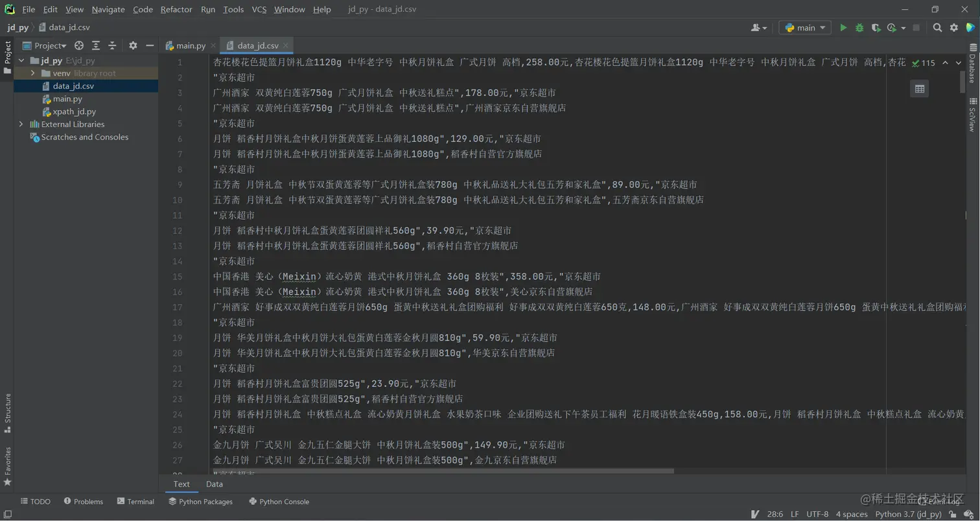980x521 pixels.
Task: Collapse the jd_py root folder
Action: click(21, 61)
